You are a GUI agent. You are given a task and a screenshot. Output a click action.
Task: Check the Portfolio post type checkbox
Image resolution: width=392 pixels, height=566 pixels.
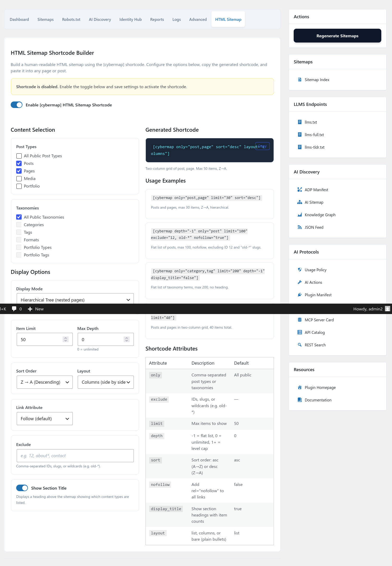19,186
